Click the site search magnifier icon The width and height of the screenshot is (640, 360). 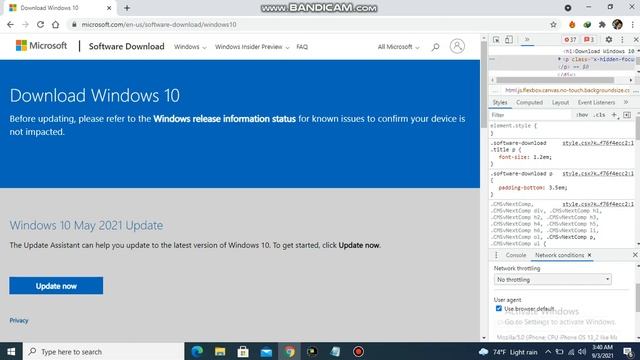pos(436,47)
